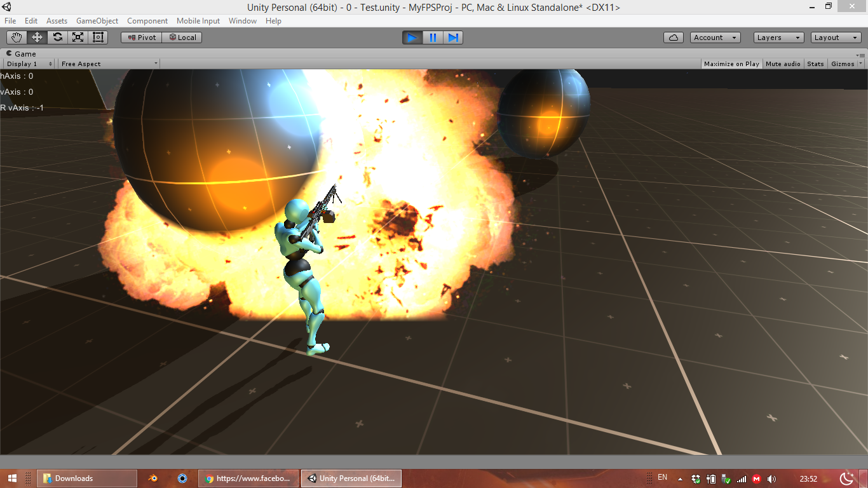This screenshot has height=488, width=868.
Task: Open the network signal tray icon
Action: coord(742,478)
